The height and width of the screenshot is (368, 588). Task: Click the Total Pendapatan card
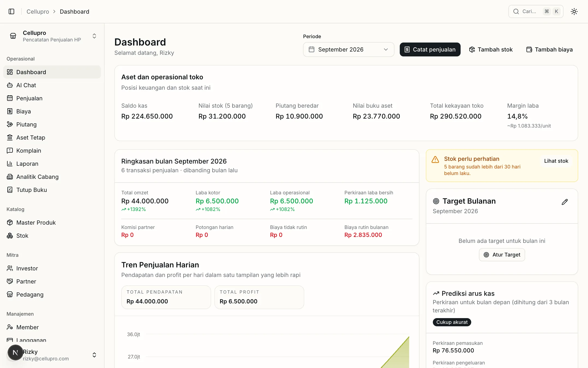[x=166, y=297]
